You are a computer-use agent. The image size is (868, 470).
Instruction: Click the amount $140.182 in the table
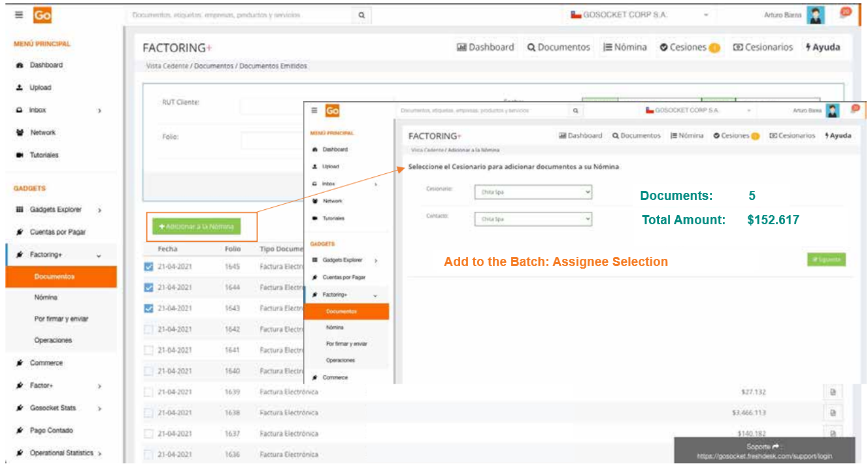(751, 433)
